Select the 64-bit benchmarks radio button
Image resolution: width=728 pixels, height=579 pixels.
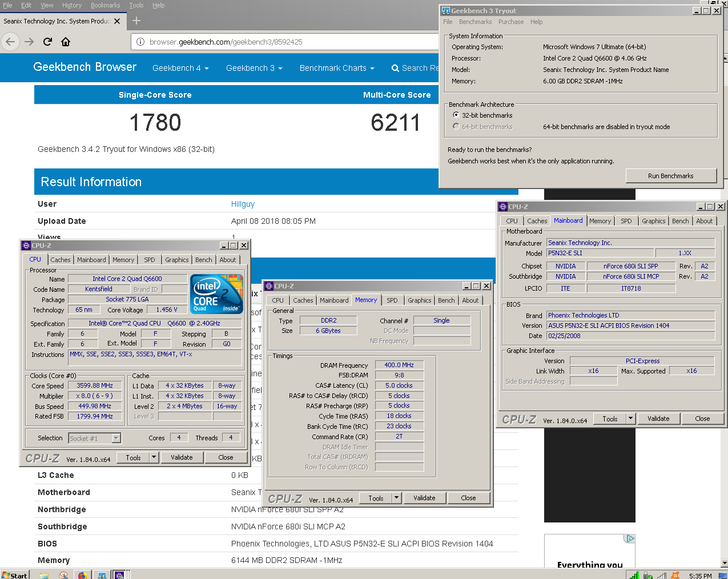[x=456, y=126]
